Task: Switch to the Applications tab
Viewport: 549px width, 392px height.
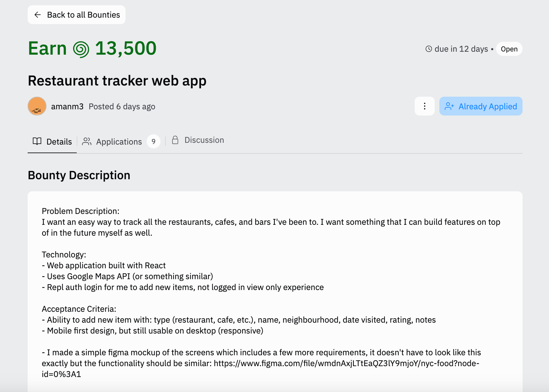Action: pyautogui.click(x=119, y=142)
